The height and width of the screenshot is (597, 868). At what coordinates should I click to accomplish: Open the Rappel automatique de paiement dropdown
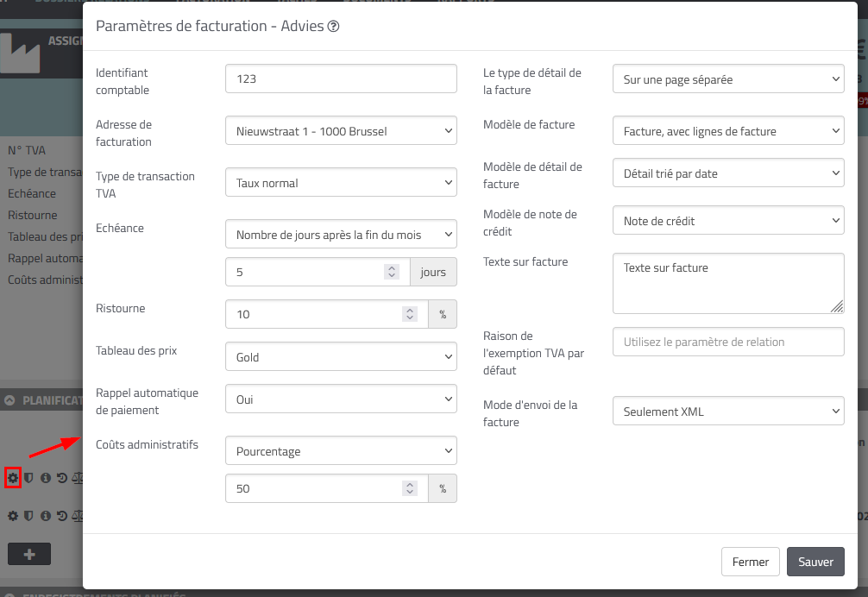(341, 399)
